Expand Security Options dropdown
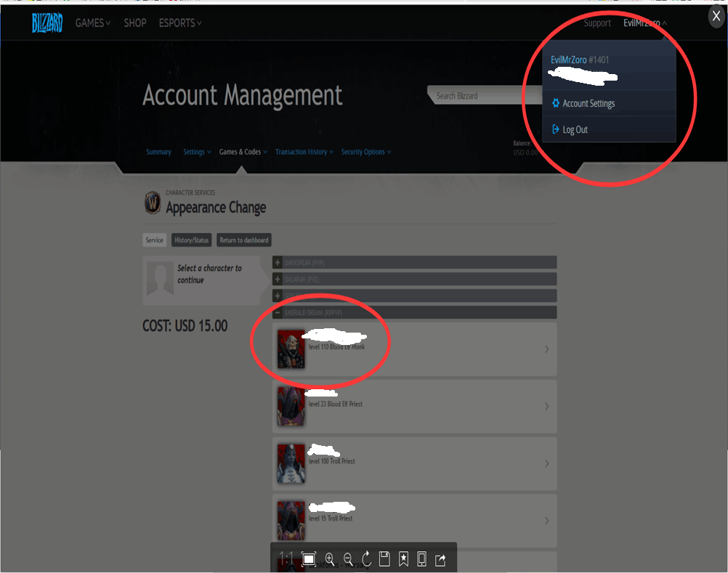Image resolution: width=728 pixels, height=573 pixels. tap(366, 152)
